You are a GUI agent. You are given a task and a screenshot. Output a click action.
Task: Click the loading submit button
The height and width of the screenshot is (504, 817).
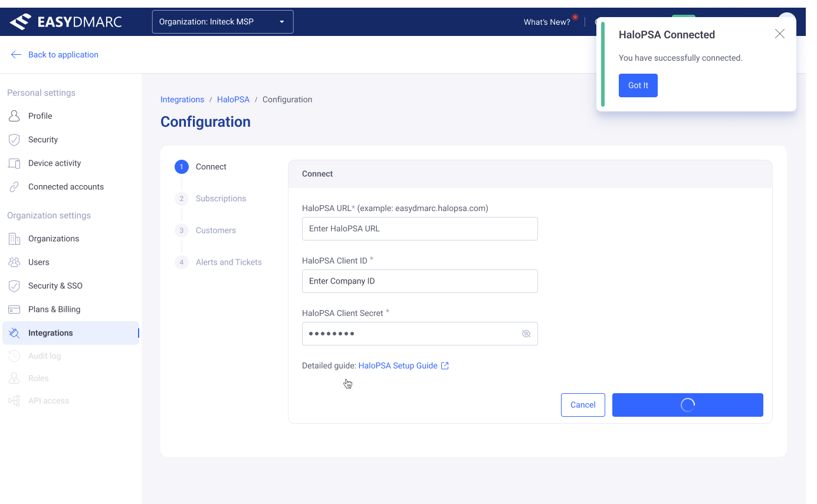pos(687,405)
